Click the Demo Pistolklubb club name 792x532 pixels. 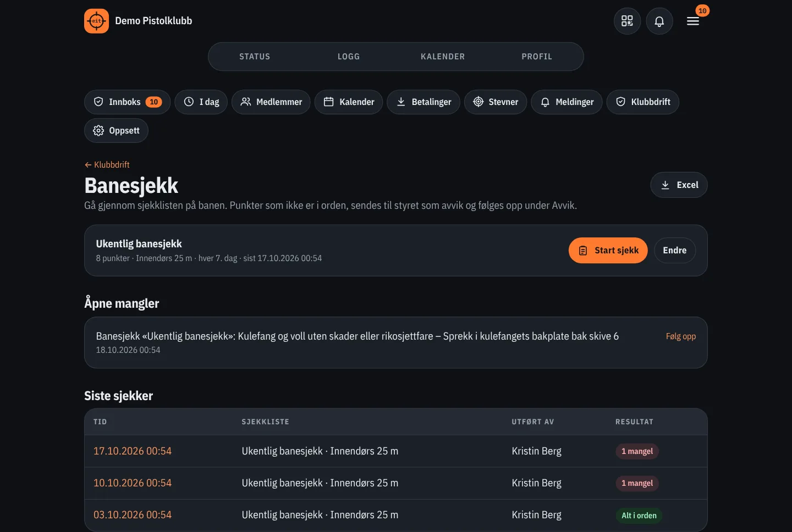(x=153, y=21)
